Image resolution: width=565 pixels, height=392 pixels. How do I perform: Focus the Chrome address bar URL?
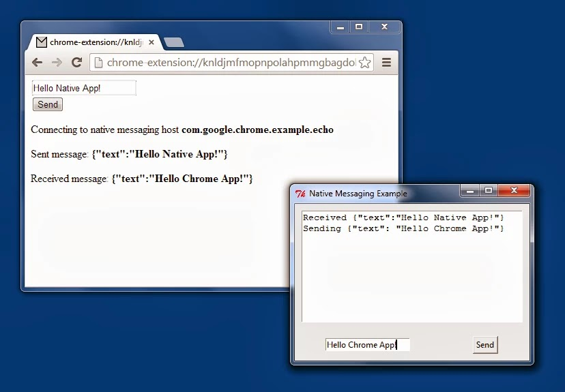pyautogui.click(x=231, y=63)
